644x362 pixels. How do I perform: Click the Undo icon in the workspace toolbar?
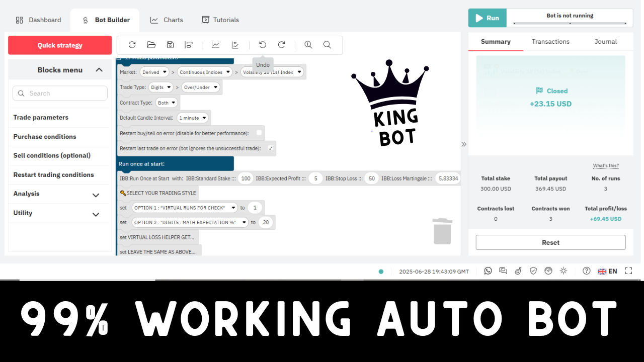262,45
